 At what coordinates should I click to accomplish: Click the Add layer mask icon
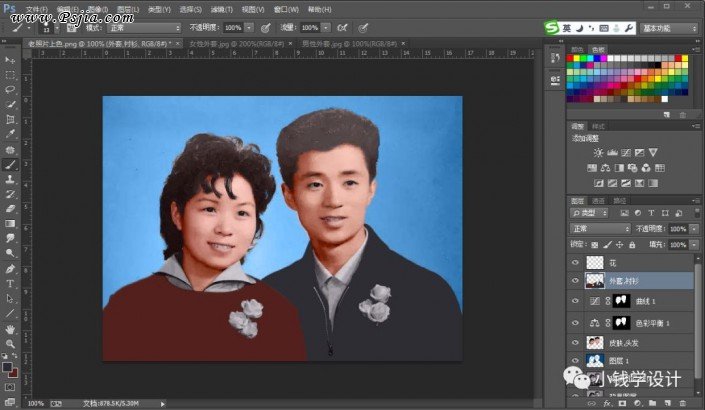(622, 403)
